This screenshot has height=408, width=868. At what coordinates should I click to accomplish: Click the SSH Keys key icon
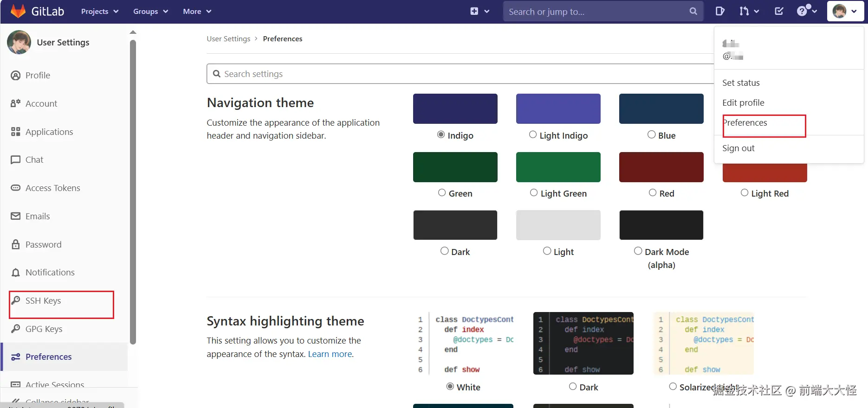16,300
